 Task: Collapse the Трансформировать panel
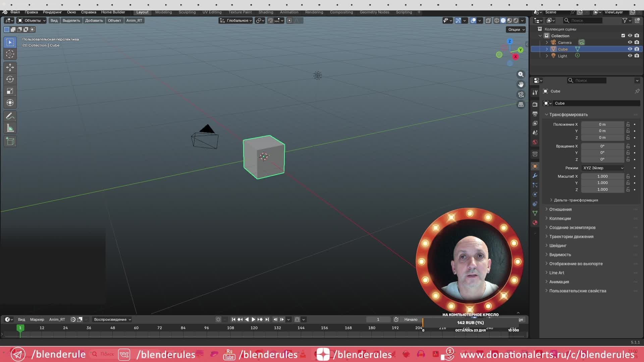coord(568,115)
